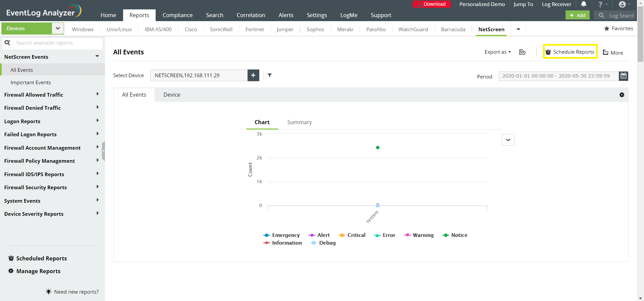Click Need new reports? link

(72, 292)
